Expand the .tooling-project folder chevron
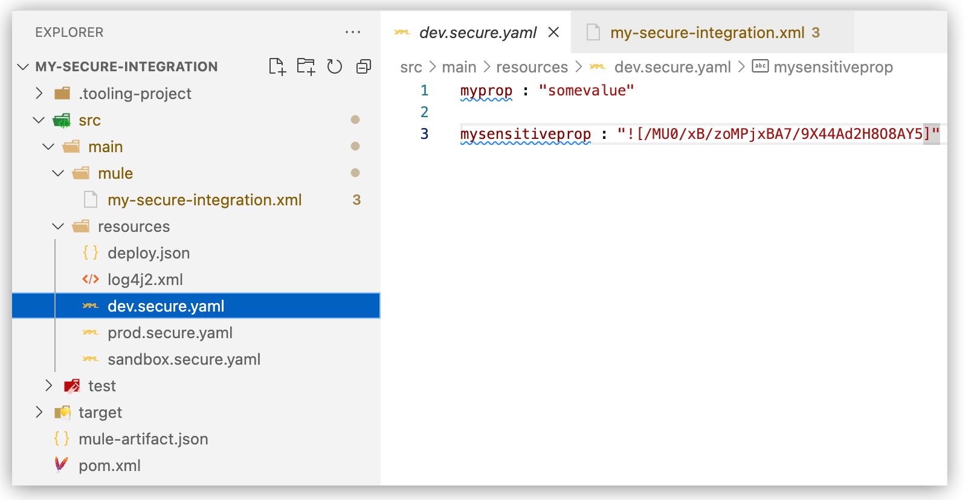 (x=39, y=93)
